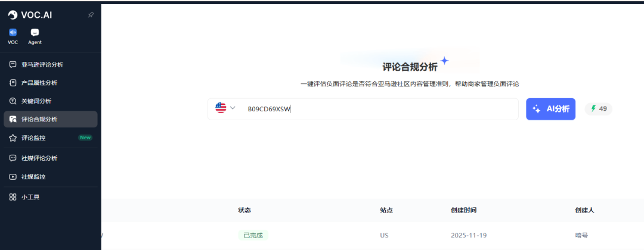The height and width of the screenshot is (250, 644).
Task: Click sparkle icon on AI分析 button
Action: click(x=537, y=109)
